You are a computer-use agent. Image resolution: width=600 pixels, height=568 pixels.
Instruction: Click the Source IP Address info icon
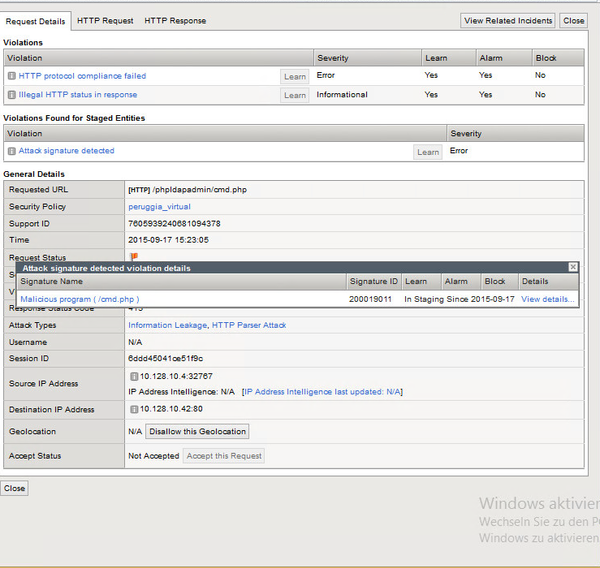coord(133,376)
